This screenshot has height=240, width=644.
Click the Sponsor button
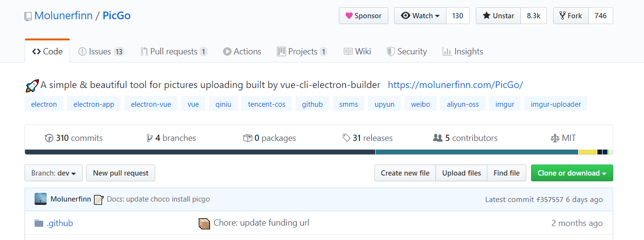pyautogui.click(x=363, y=16)
